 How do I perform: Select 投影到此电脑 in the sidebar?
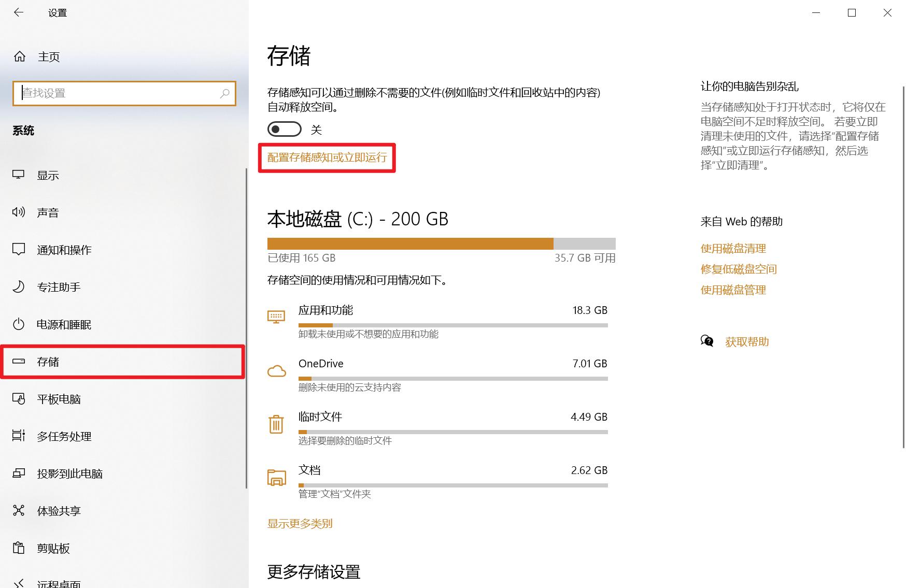[19, 474]
